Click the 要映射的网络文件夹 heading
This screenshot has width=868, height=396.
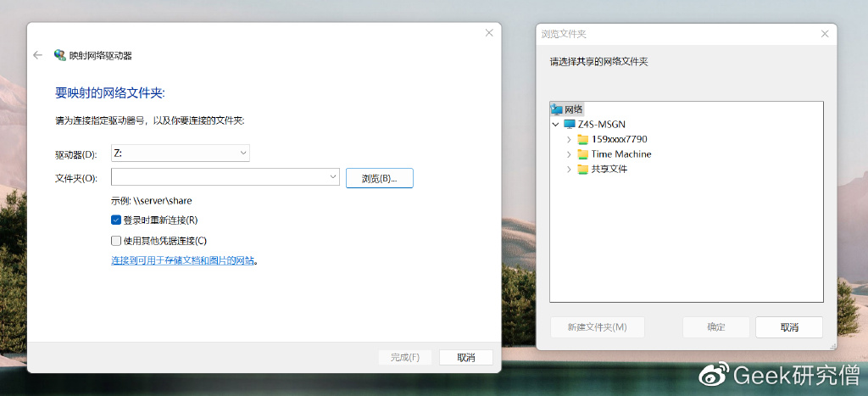pyautogui.click(x=110, y=92)
